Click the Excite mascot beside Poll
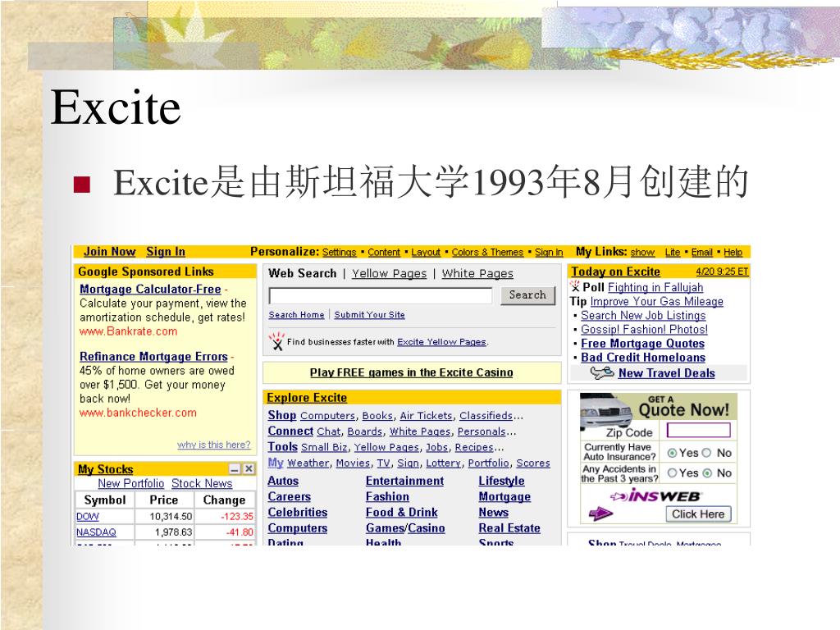Screen dimensions: 840x630 pyautogui.click(x=575, y=286)
